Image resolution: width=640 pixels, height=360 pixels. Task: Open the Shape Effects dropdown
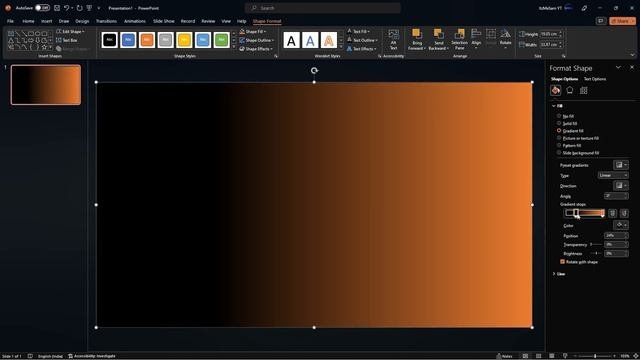click(256, 49)
